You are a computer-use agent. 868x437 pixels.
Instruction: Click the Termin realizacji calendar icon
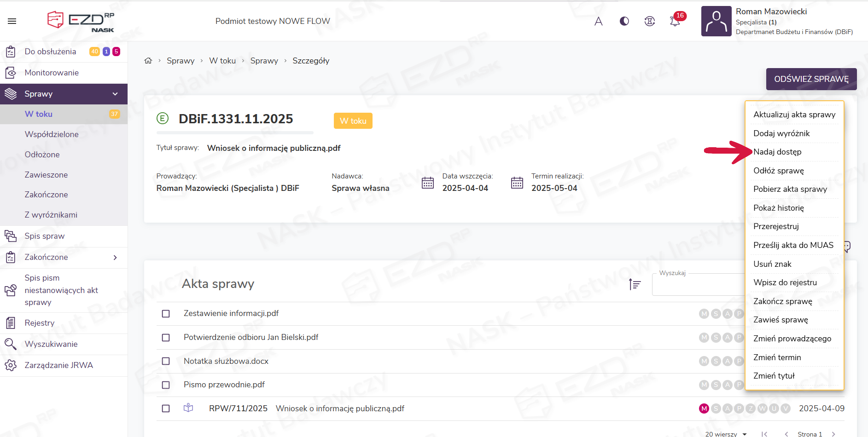pos(517,183)
